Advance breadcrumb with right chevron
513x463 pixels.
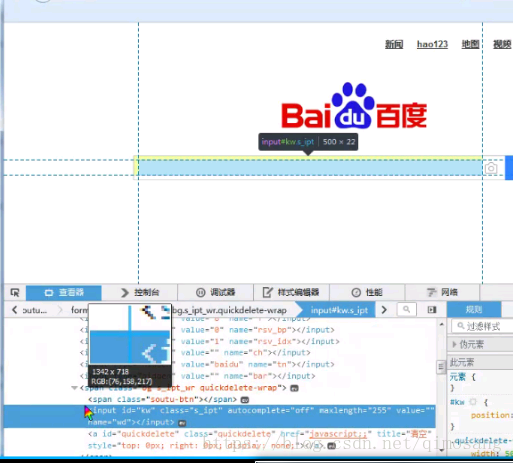point(384,310)
